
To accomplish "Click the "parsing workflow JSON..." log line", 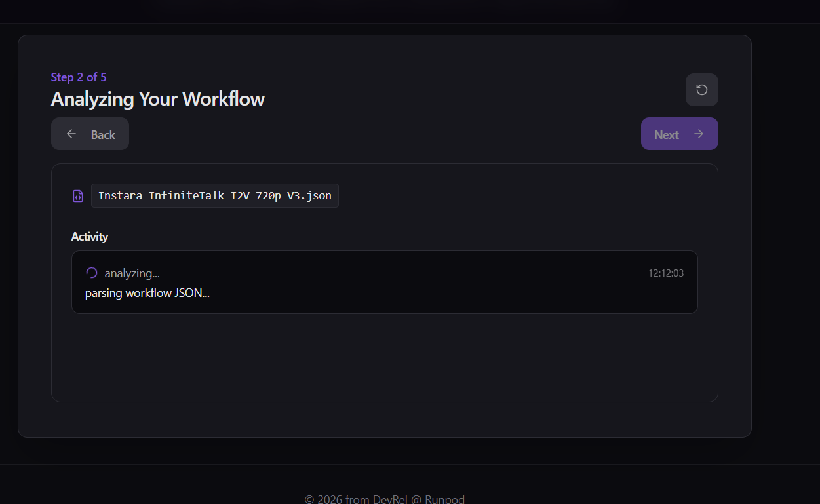I will pyautogui.click(x=147, y=292).
